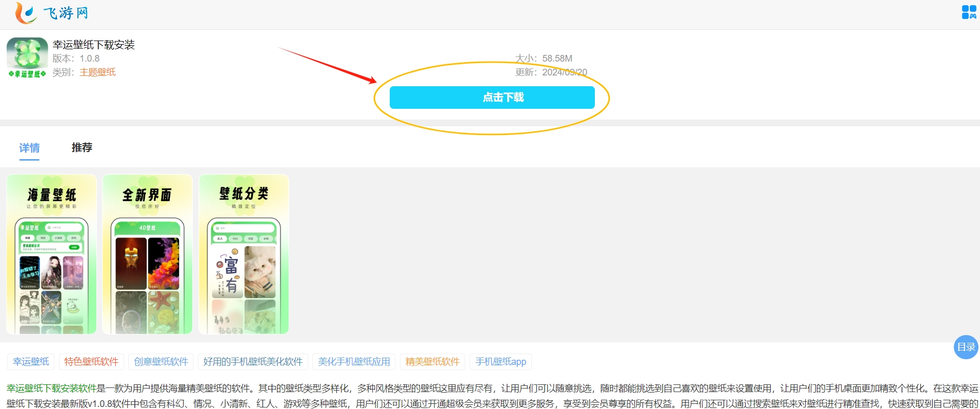Open the 创意壁纸软件 tag
Viewport: 980px width, 409px height.
tap(161, 362)
